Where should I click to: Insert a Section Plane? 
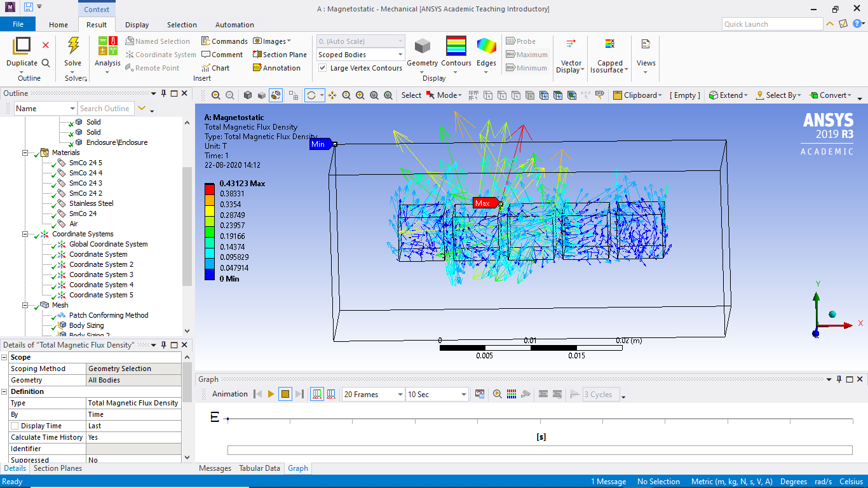tap(280, 55)
